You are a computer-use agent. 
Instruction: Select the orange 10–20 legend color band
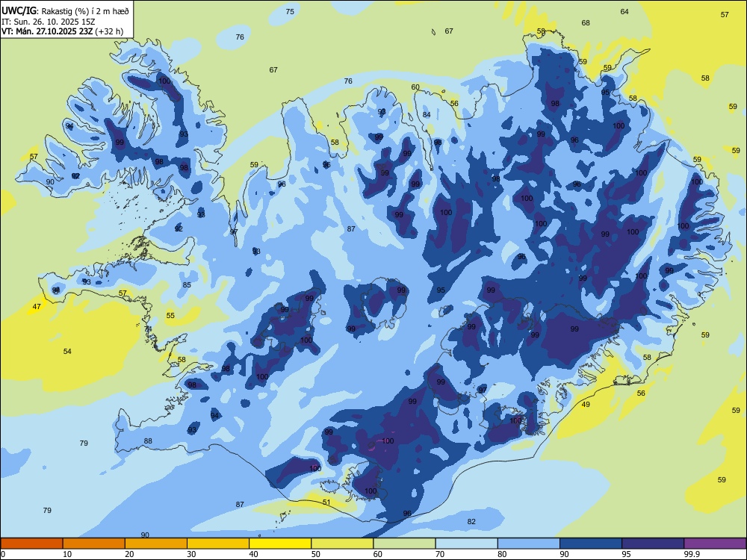point(94,544)
